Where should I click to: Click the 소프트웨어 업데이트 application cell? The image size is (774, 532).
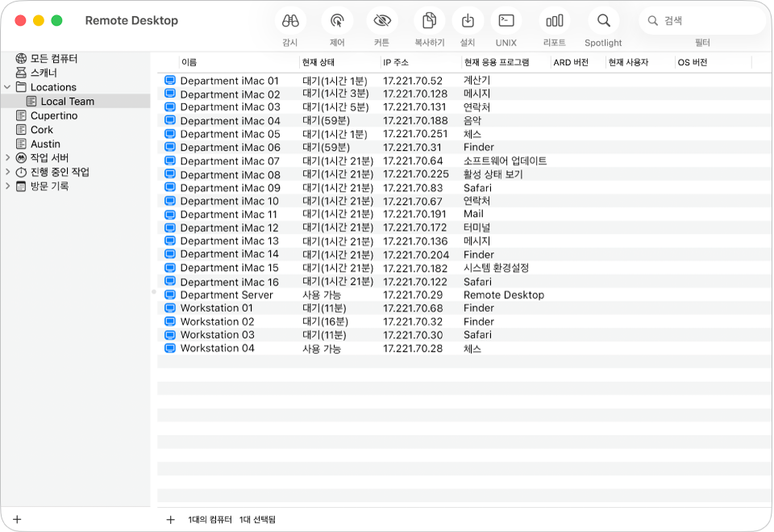[505, 161]
